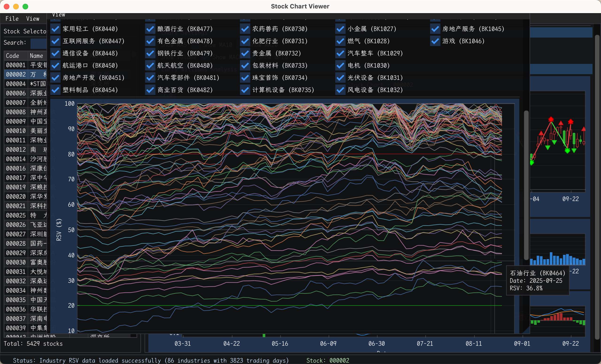Viewport: 601px width, 364px height.
Task: Open the View menu
Action: tap(33, 19)
